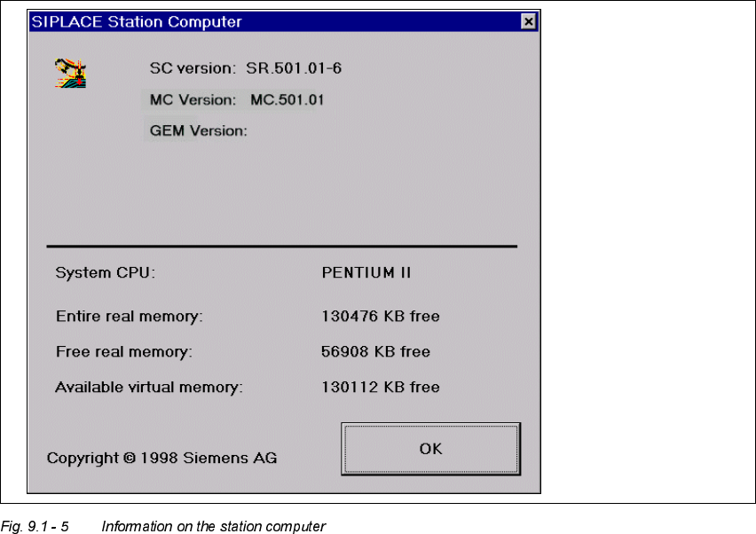
Task: Select the MC.501.01 version value
Action: point(287,99)
